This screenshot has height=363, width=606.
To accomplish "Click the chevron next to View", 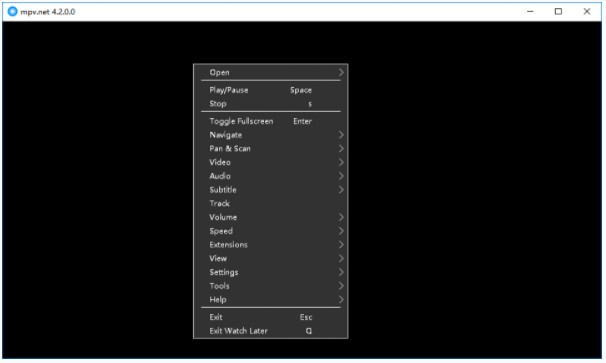I will pyautogui.click(x=341, y=258).
